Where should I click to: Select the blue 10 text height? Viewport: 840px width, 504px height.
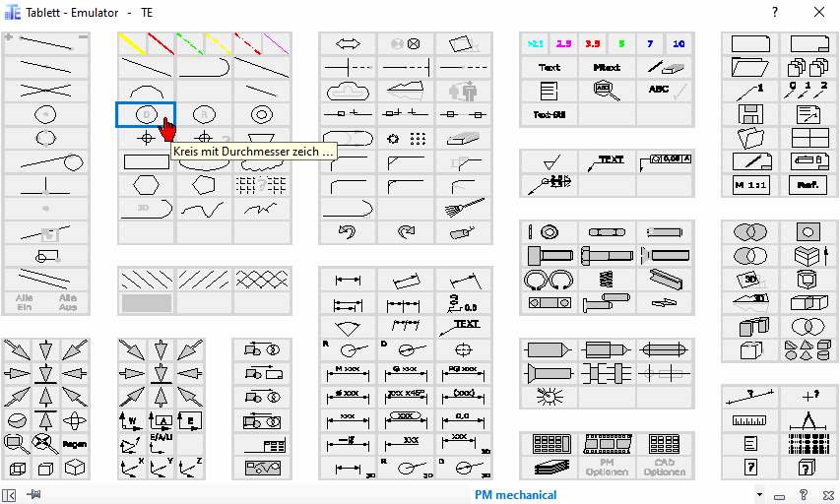tap(678, 43)
